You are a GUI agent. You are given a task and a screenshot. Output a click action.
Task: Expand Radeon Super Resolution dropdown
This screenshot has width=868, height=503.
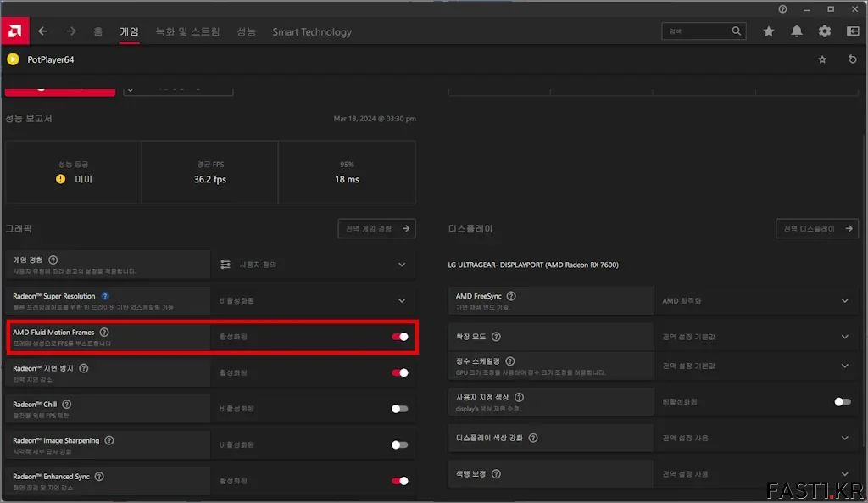313,301
